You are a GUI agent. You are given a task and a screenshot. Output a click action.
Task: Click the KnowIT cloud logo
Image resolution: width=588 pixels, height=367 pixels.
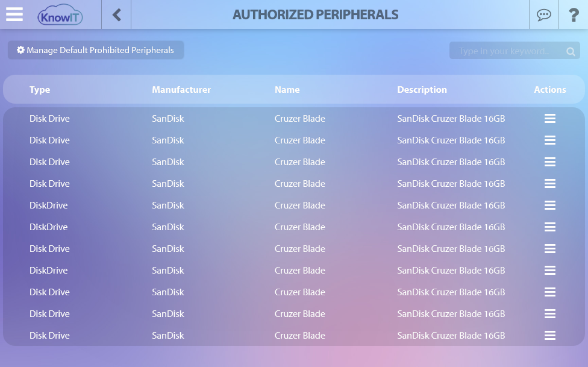[x=60, y=15]
